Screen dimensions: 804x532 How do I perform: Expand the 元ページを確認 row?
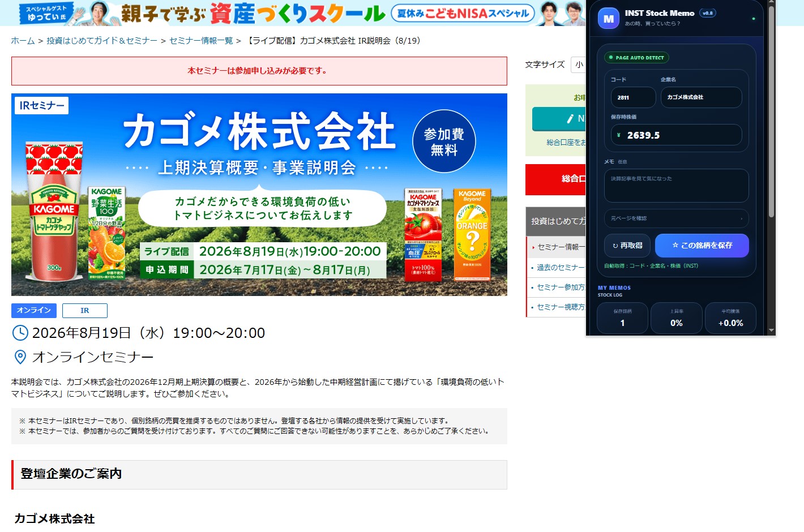pyautogui.click(x=677, y=218)
